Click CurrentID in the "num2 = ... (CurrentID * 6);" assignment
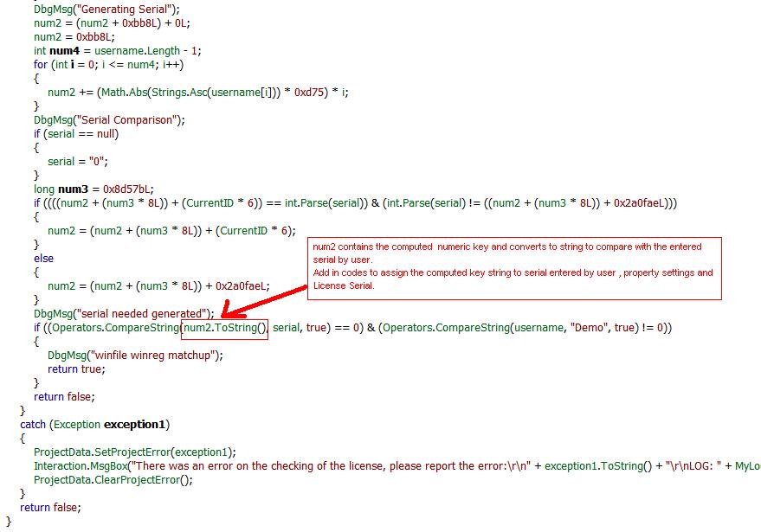The height and width of the screenshot is (532, 761). coord(243,231)
